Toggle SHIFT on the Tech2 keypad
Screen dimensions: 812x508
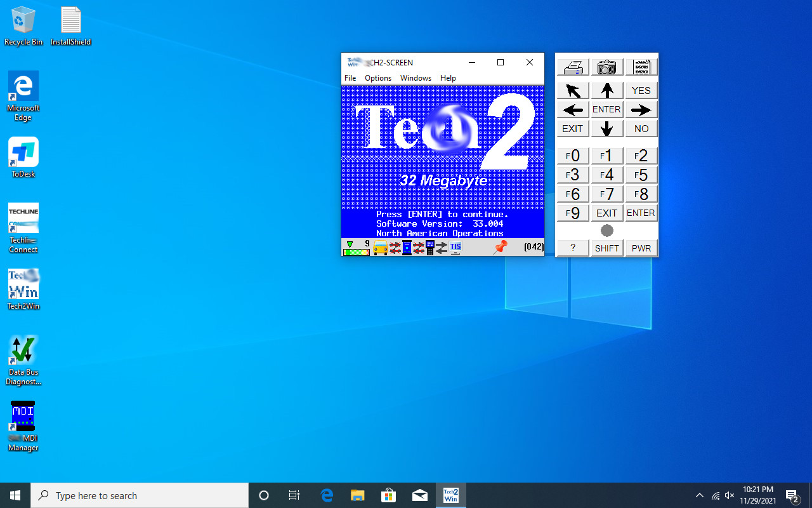tap(606, 248)
